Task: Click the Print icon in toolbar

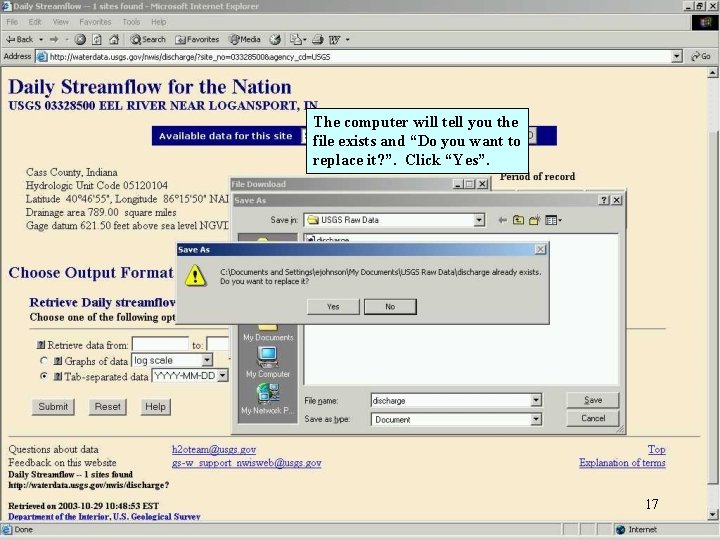Action: (318, 39)
